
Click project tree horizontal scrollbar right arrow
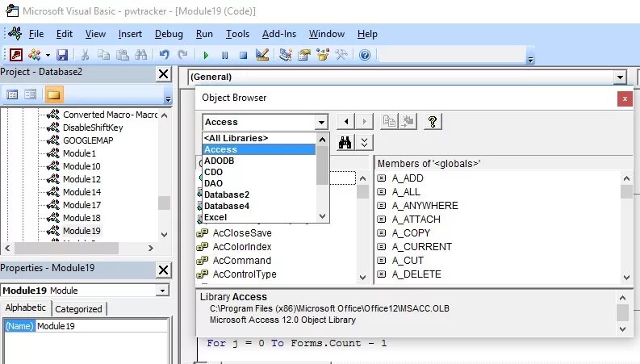[151, 248]
